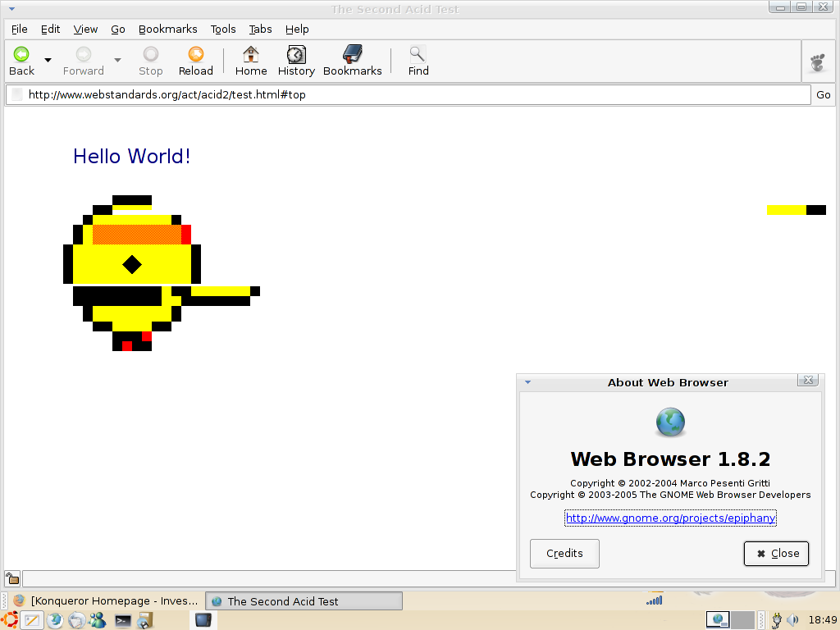
Task: Click the 18:49 panel clock
Action: pos(822,620)
